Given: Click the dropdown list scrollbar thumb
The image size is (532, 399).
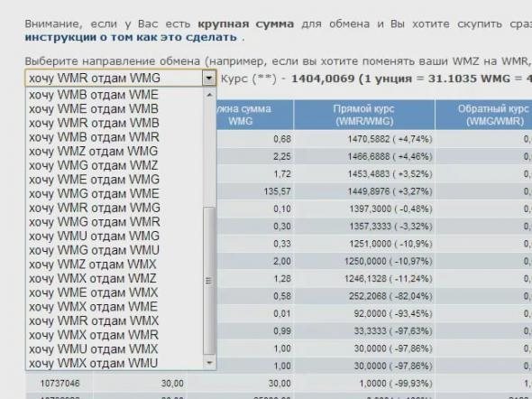Looking at the screenshot, I should [x=209, y=281].
